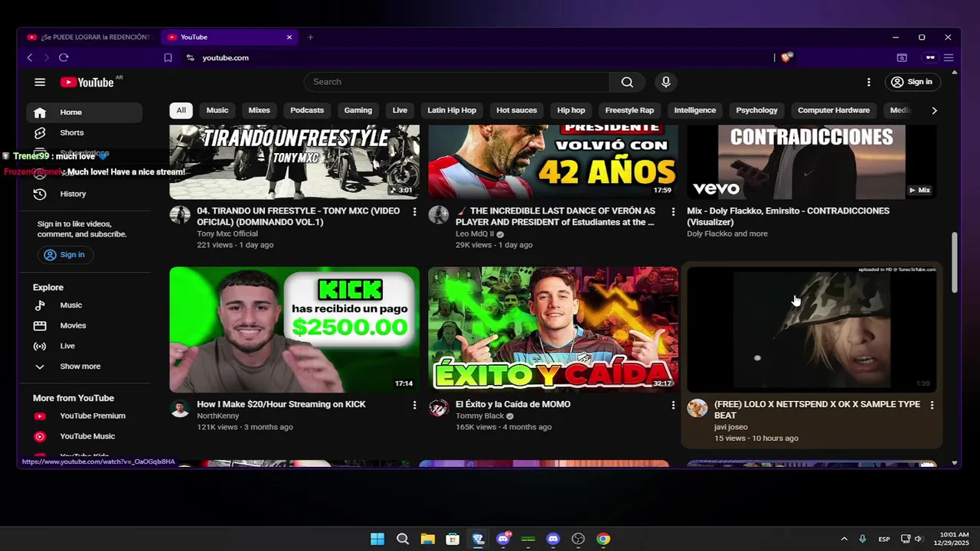The height and width of the screenshot is (551, 980).
Task: Open options for Tony MXC video
Action: tap(415, 211)
